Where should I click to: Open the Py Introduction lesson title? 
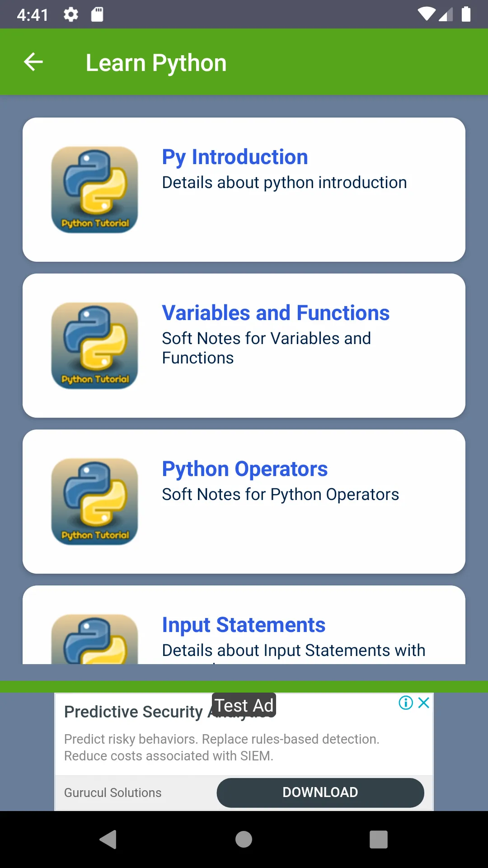(235, 157)
